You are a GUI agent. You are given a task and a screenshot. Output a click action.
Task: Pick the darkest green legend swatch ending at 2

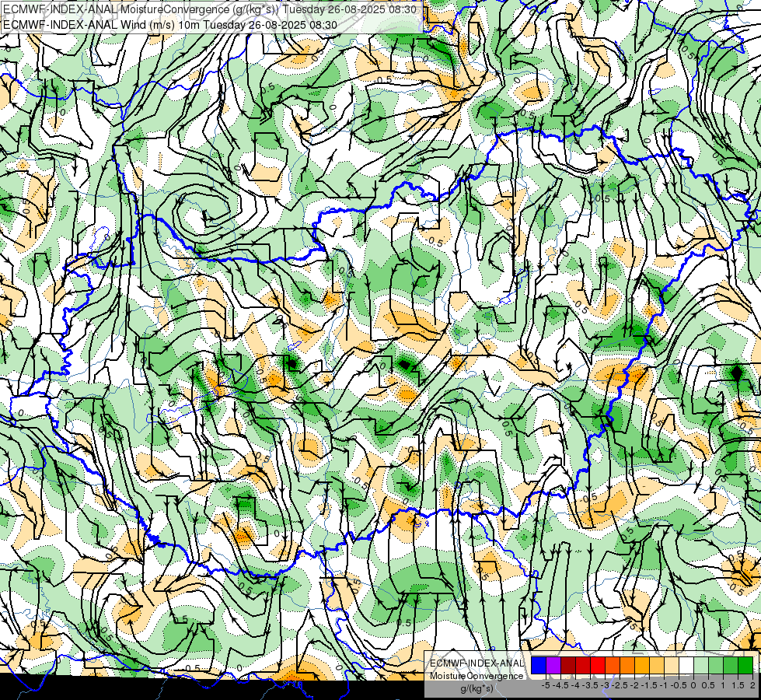point(745,665)
